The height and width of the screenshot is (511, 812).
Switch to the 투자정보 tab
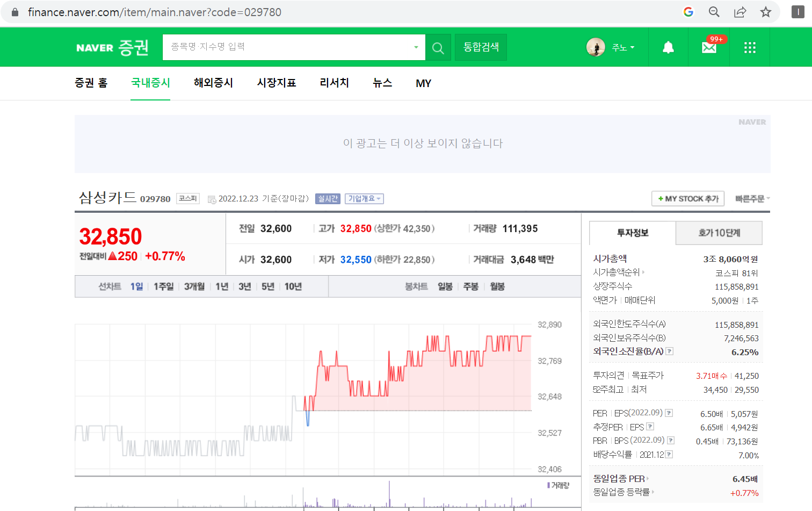tap(633, 233)
